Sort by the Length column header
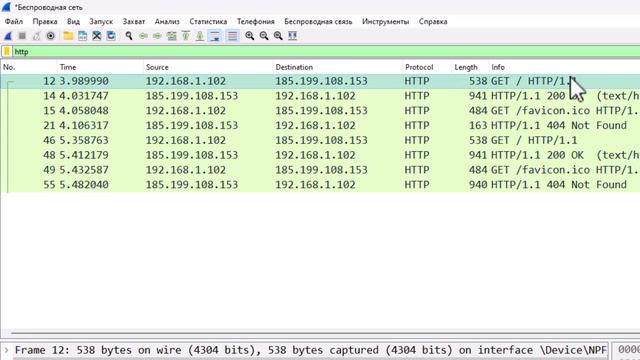This screenshot has width=640, height=360. tap(470, 67)
